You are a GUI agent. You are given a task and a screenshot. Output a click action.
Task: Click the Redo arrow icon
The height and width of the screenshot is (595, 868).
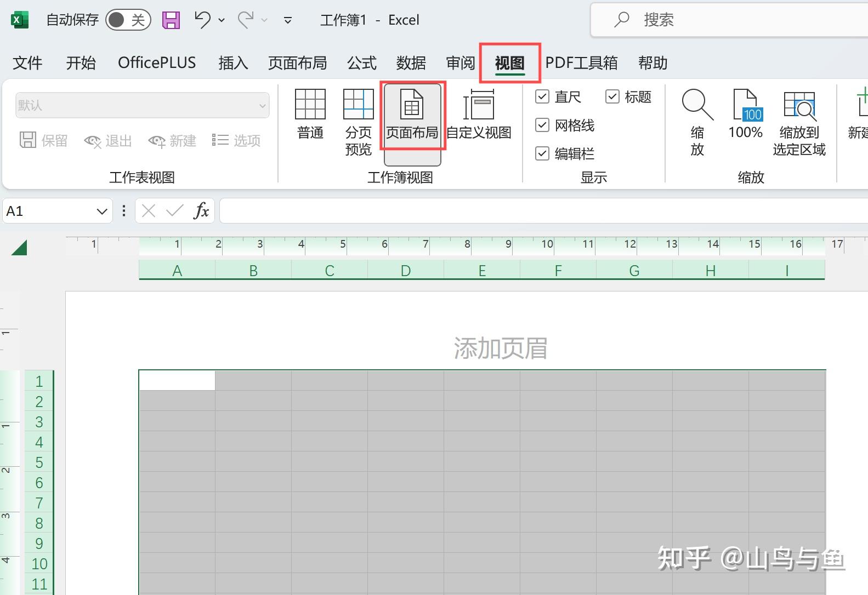click(x=246, y=20)
